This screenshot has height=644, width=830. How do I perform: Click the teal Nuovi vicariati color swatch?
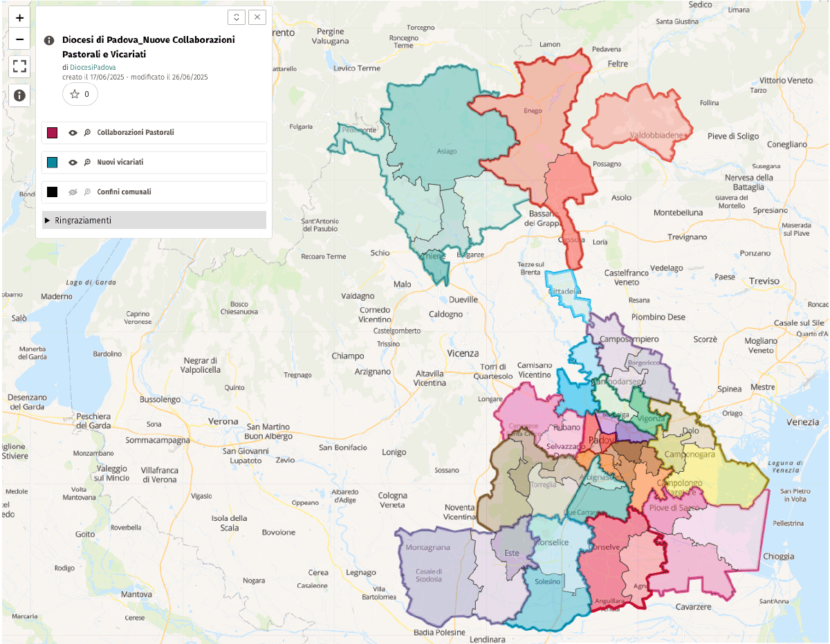53,163
